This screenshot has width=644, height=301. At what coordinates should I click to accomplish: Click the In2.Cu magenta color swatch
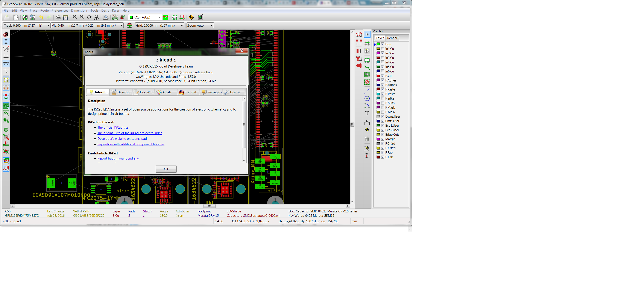coord(378,53)
